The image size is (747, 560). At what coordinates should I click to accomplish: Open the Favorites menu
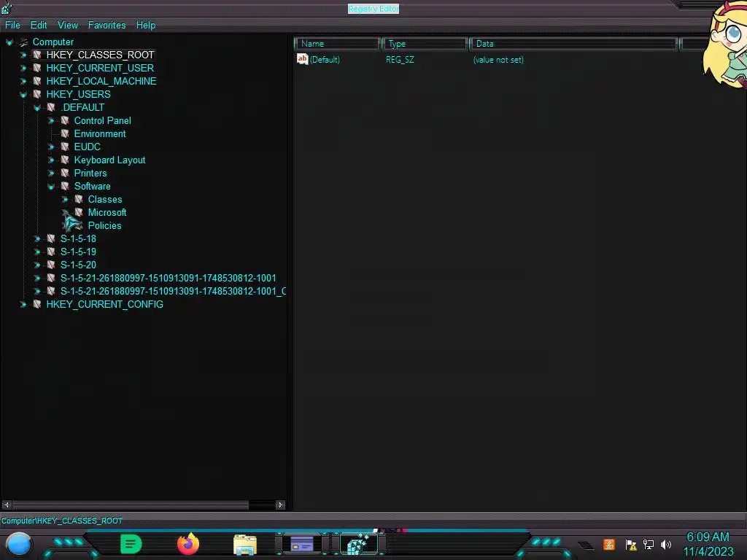pyautogui.click(x=107, y=26)
